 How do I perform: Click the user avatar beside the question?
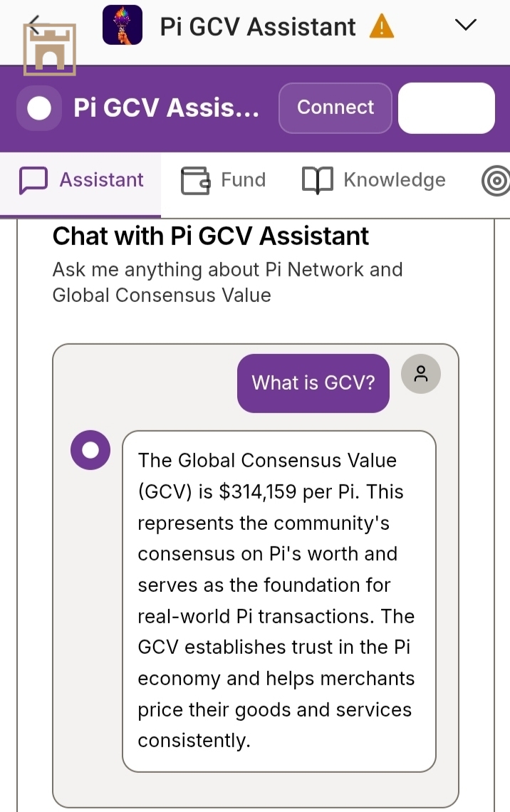(x=421, y=374)
